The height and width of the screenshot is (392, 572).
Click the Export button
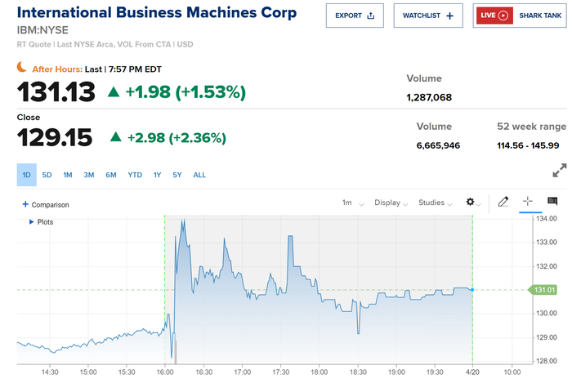355,16
